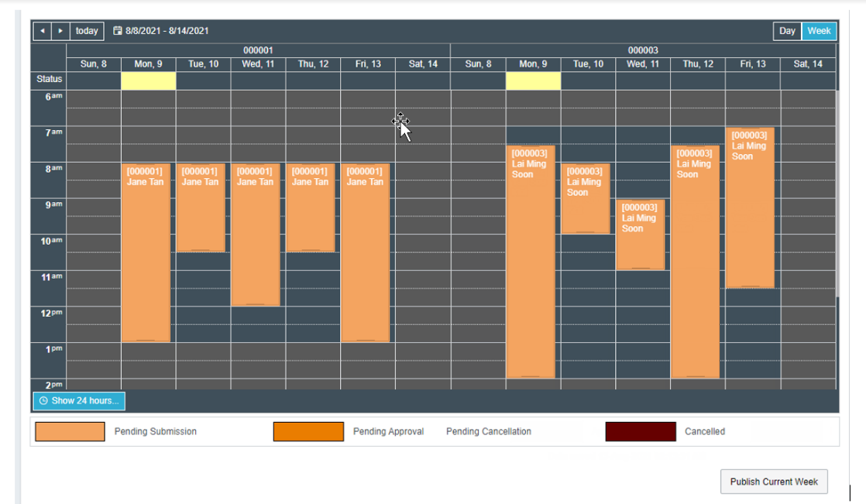Click clock icon in Show 24 hours

coord(43,401)
